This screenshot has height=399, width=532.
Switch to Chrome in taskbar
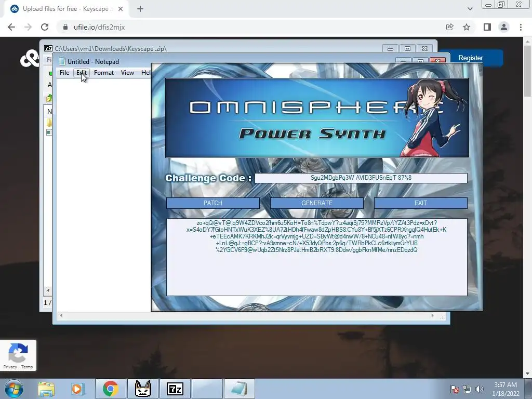click(x=110, y=389)
